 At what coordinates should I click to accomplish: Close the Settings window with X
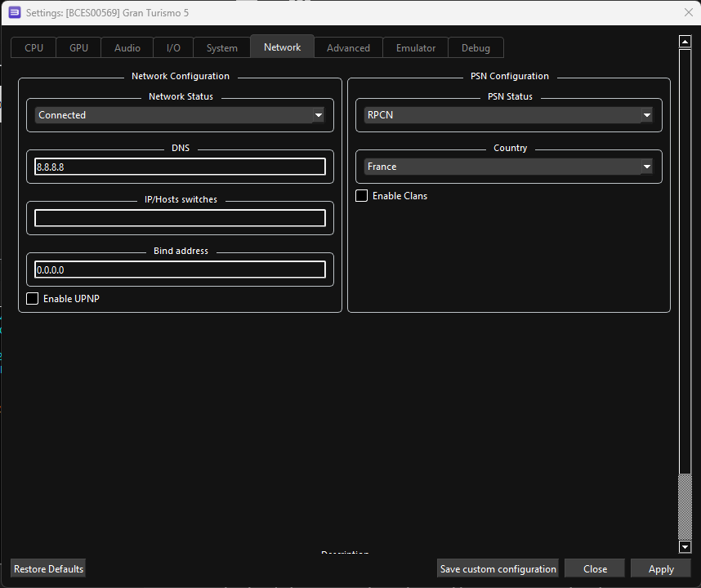point(688,12)
